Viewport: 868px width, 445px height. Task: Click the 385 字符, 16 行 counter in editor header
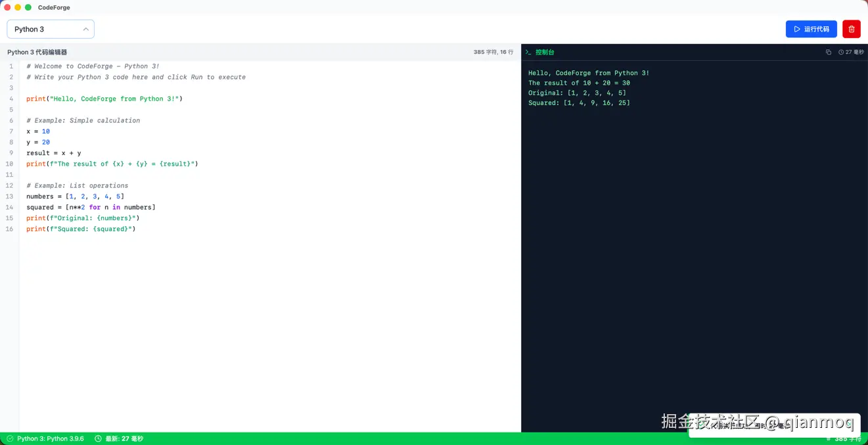[493, 52]
